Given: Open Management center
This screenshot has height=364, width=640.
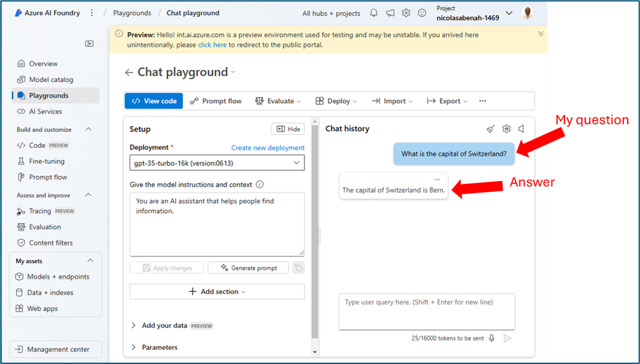Looking at the screenshot, I should [x=56, y=349].
